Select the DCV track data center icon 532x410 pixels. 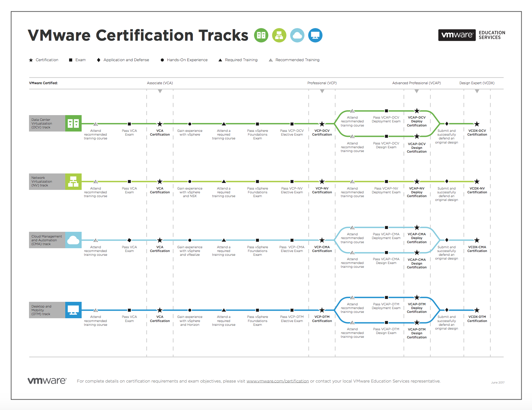click(73, 123)
